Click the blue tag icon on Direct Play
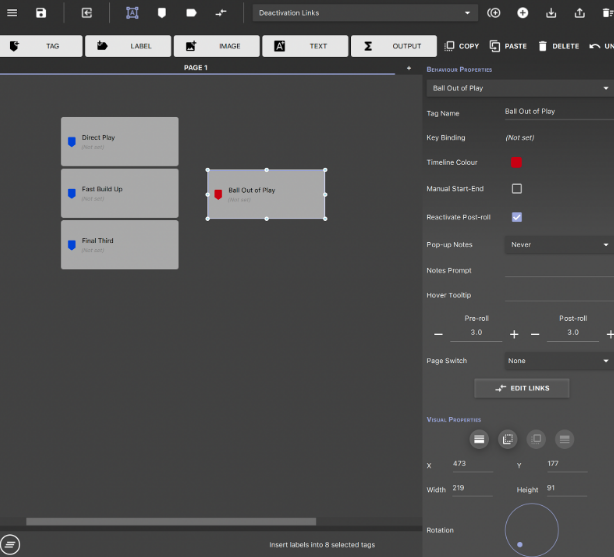Viewport: 614px width, 557px height. click(x=72, y=142)
